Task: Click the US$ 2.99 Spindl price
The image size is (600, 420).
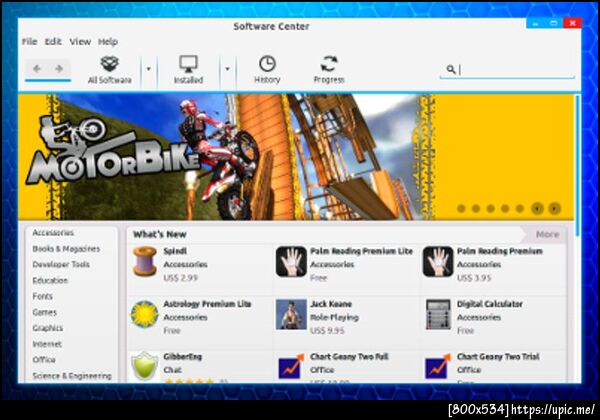Action: pos(180,278)
